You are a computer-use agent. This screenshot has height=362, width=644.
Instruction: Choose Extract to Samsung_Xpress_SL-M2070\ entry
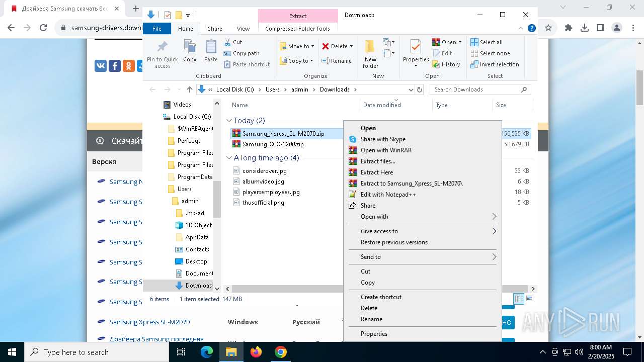pos(423,184)
